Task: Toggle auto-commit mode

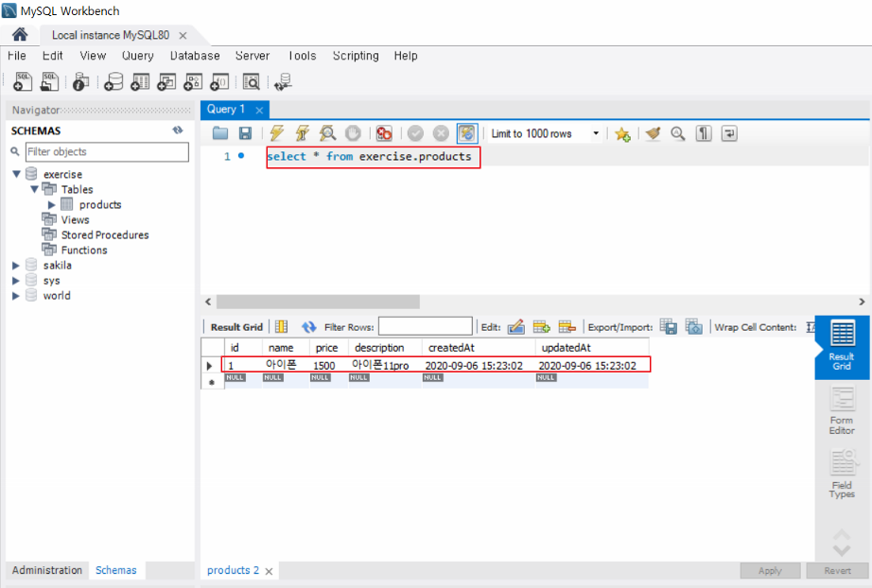Action: click(466, 133)
